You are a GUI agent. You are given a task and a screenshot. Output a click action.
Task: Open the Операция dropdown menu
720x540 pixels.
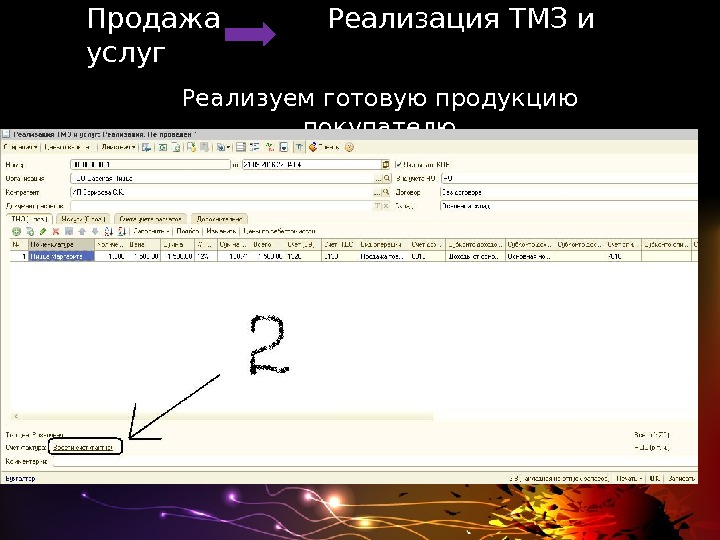[x=20, y=147]
